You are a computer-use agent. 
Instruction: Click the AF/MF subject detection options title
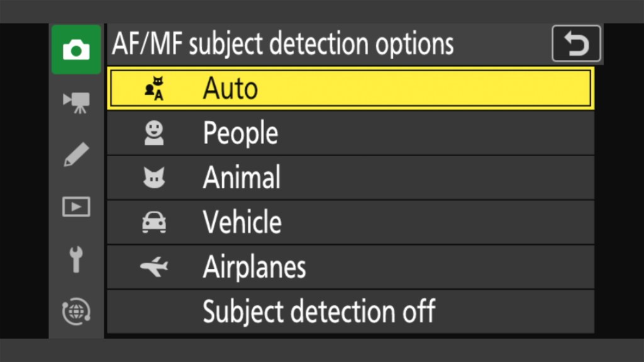point(282,44)
